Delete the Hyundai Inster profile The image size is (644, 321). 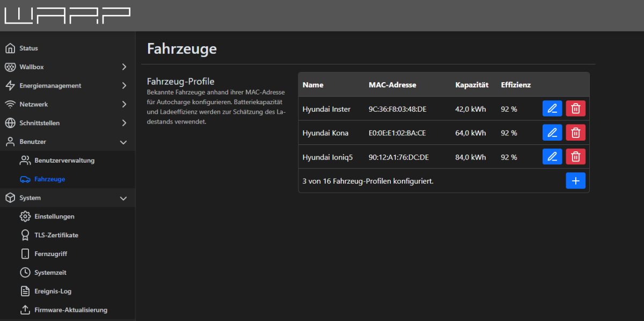(576, 108)
